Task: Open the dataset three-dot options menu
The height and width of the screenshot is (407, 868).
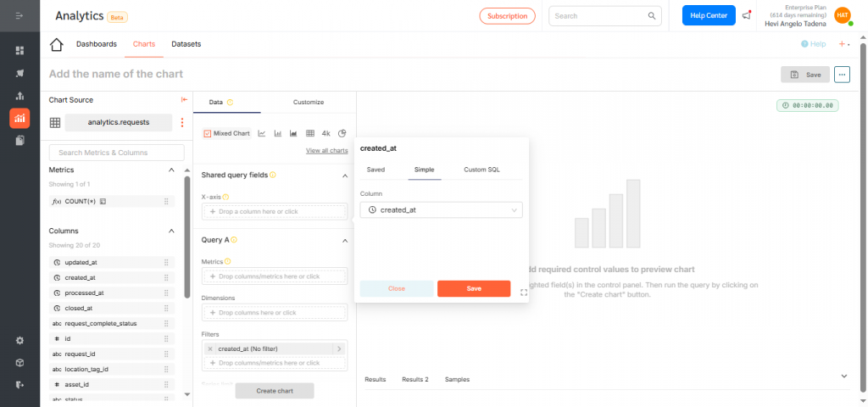Action: pyautogui.click(x=181, y=123)
